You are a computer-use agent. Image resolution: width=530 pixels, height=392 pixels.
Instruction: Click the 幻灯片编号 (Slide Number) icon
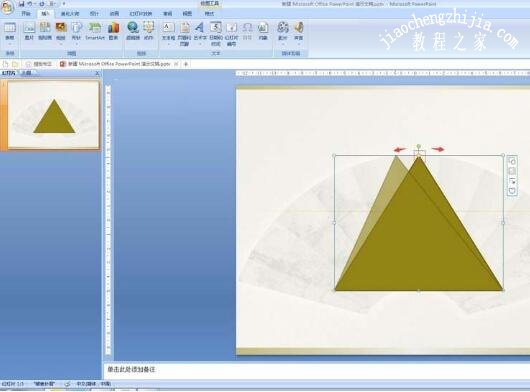pyautogui.click(x=232, y=28)
